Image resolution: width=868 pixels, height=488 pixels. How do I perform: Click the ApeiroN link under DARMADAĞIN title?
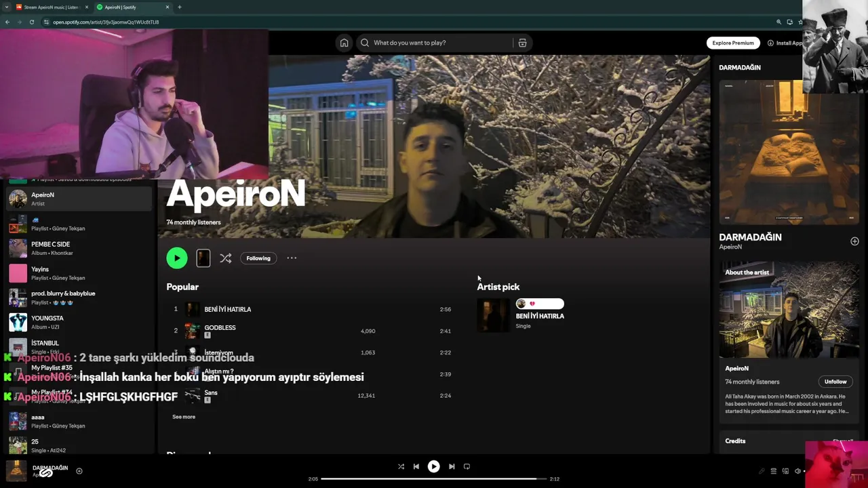click(730, 247)
